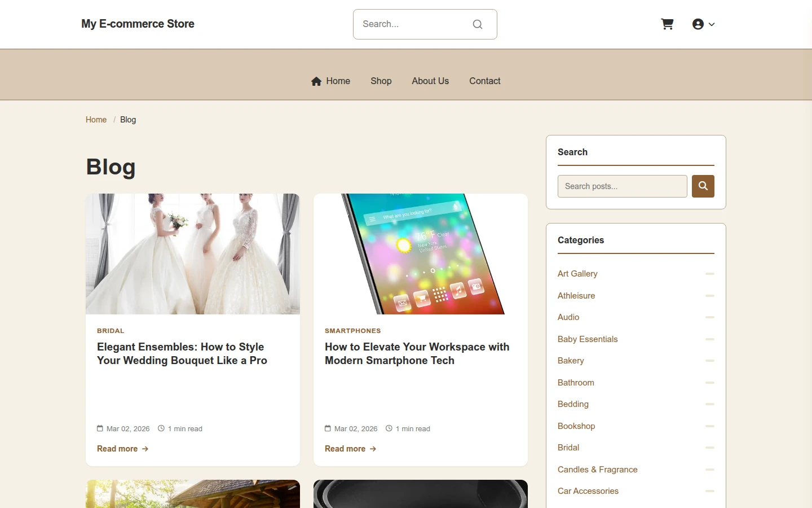Click Read more on smartphone post

pos(350,449)
